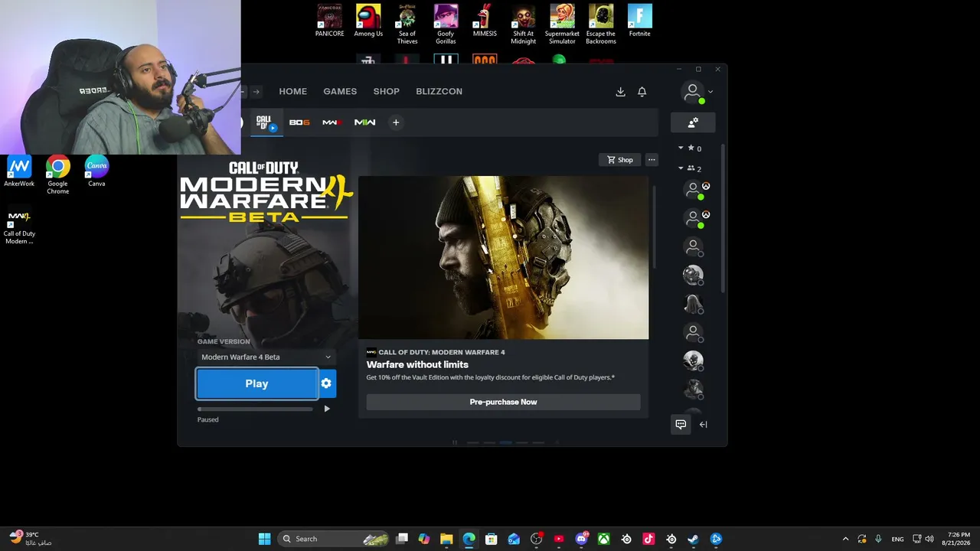Select the Call of Duty game tab icon
The width and height of the screenshot is (980, 551).
coord(265,122)
